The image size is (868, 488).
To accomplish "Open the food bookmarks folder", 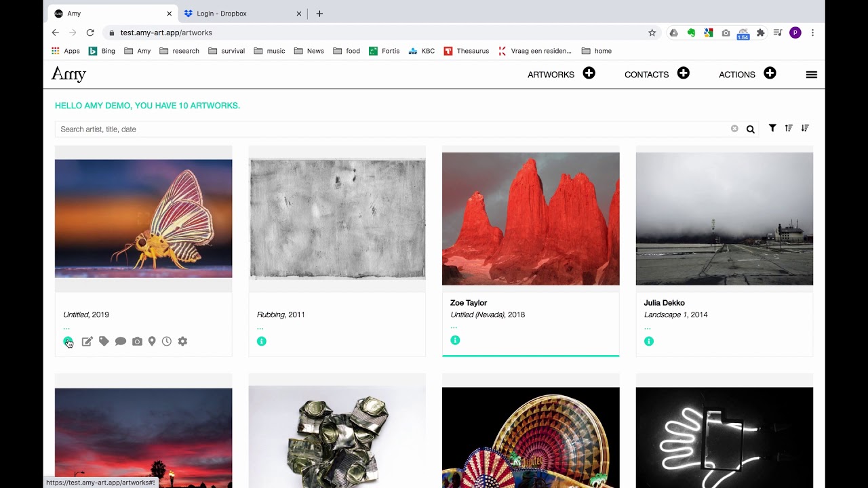I will (347, 51).
